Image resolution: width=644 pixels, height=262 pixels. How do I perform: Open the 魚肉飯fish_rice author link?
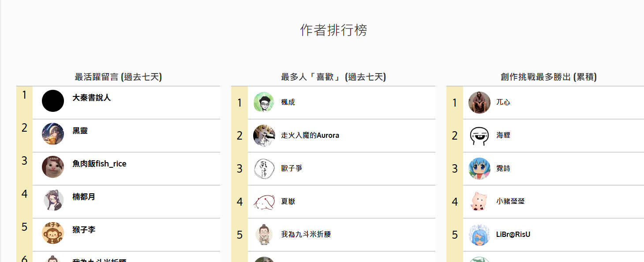99,164
